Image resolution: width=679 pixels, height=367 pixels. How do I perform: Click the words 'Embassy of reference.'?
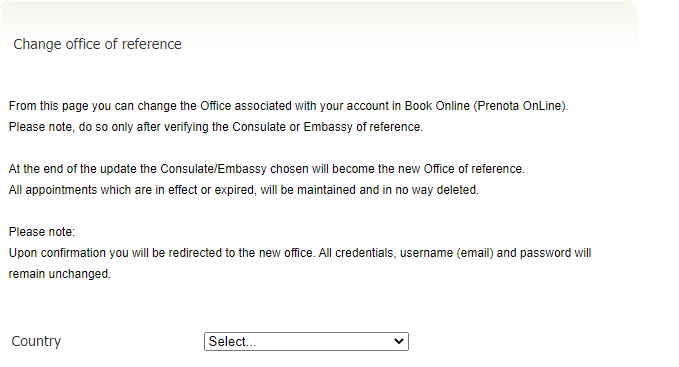(363, 127)
